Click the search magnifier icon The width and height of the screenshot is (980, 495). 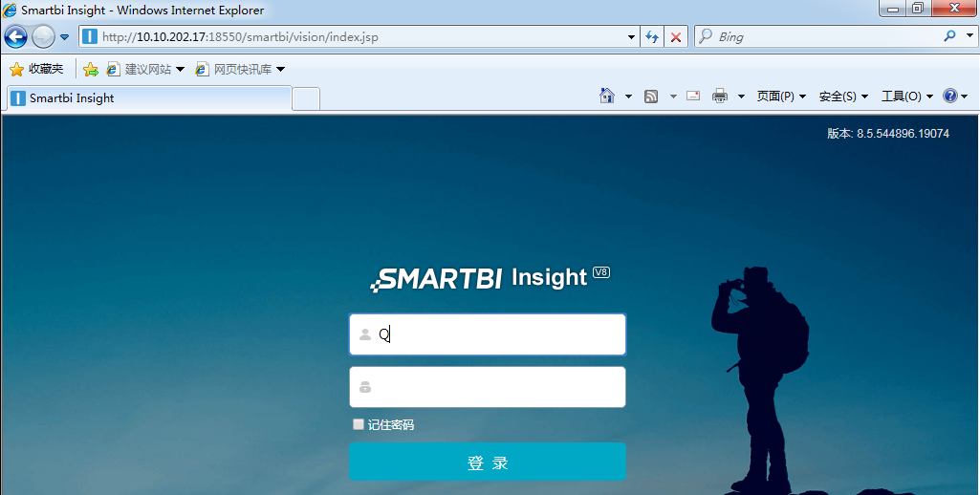pos(949,36)
